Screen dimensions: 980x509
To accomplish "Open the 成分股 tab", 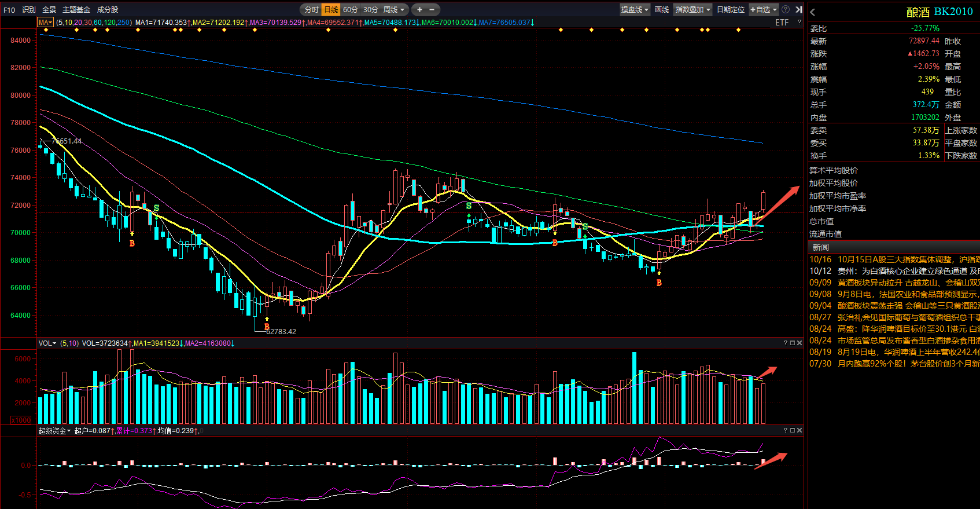I will [x=108, y=10].
